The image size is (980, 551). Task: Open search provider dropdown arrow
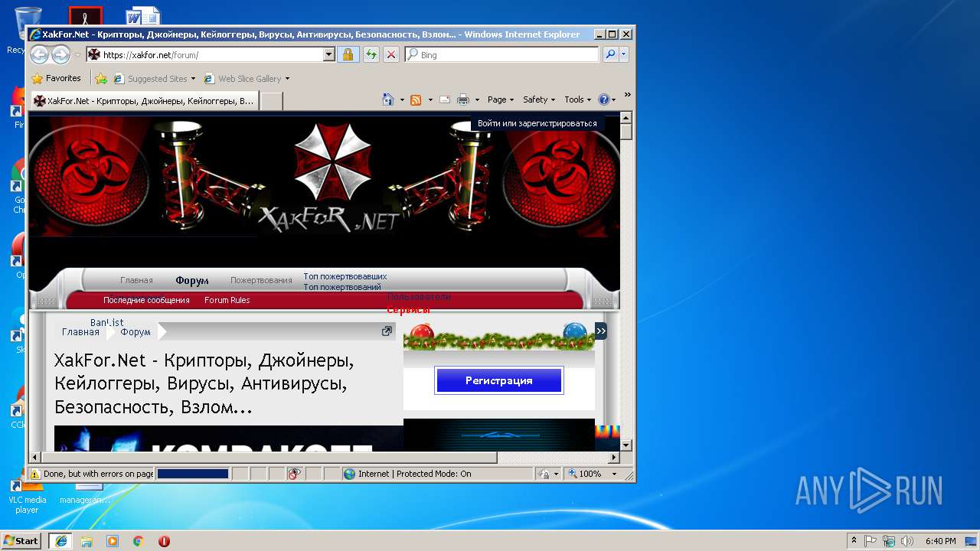click(x=624, y=54)
